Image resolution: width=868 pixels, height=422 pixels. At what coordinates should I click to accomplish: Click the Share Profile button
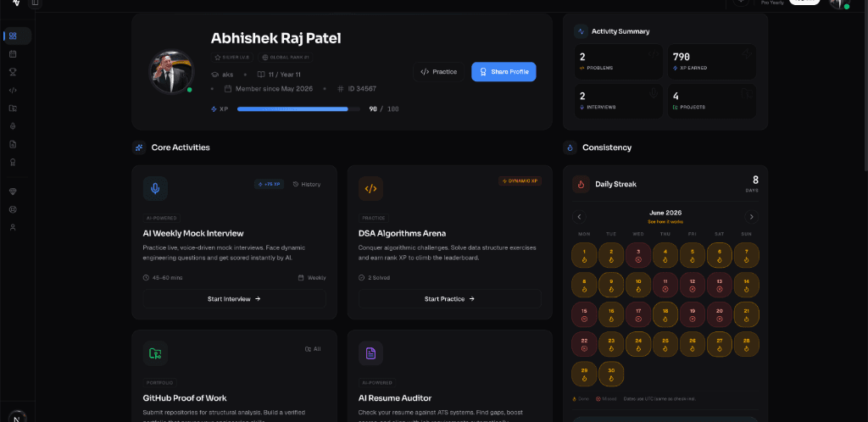[504, 72]
